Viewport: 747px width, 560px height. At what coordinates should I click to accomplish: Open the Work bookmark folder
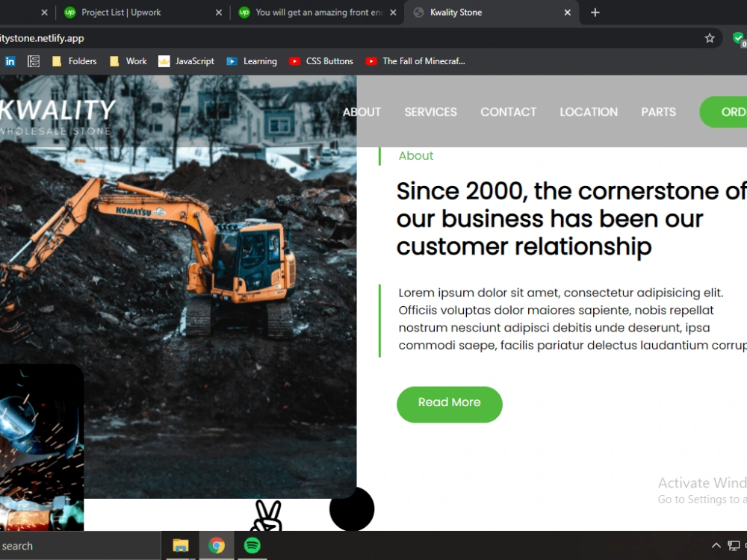point(128,61)
